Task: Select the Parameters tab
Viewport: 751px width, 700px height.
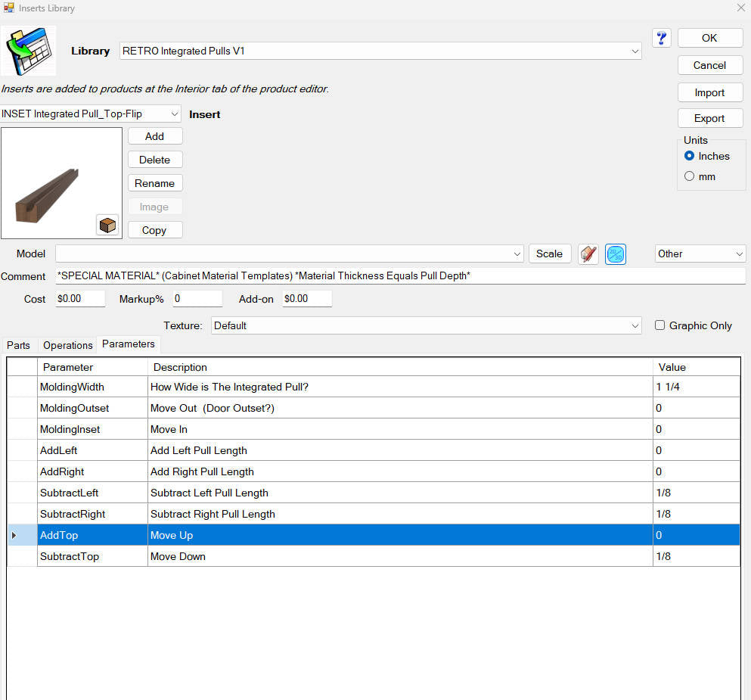Action: [x=129, y=344]
